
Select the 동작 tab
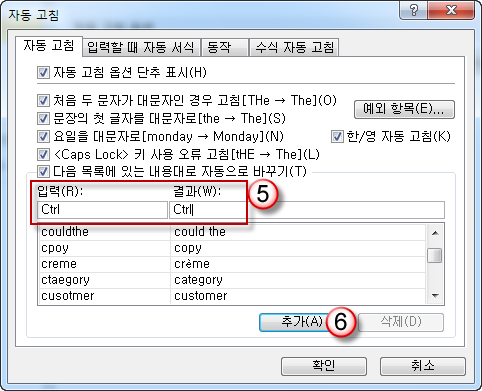(x=225, y=47)
